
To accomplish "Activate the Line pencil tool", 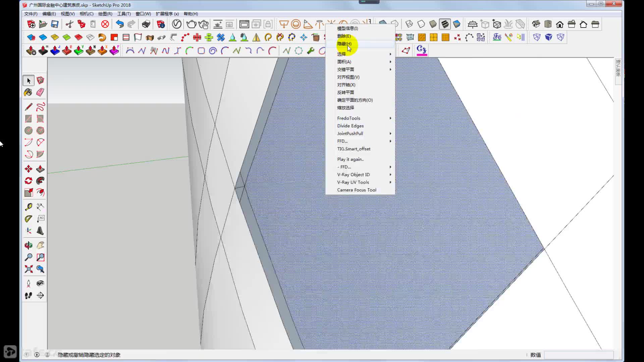I will point(29,107).
